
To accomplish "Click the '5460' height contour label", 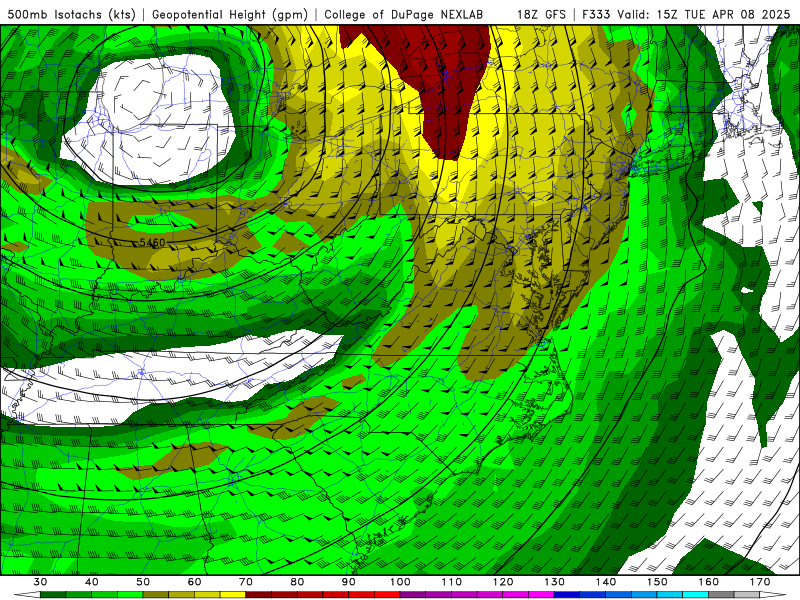I will click(x=152, y=242).
